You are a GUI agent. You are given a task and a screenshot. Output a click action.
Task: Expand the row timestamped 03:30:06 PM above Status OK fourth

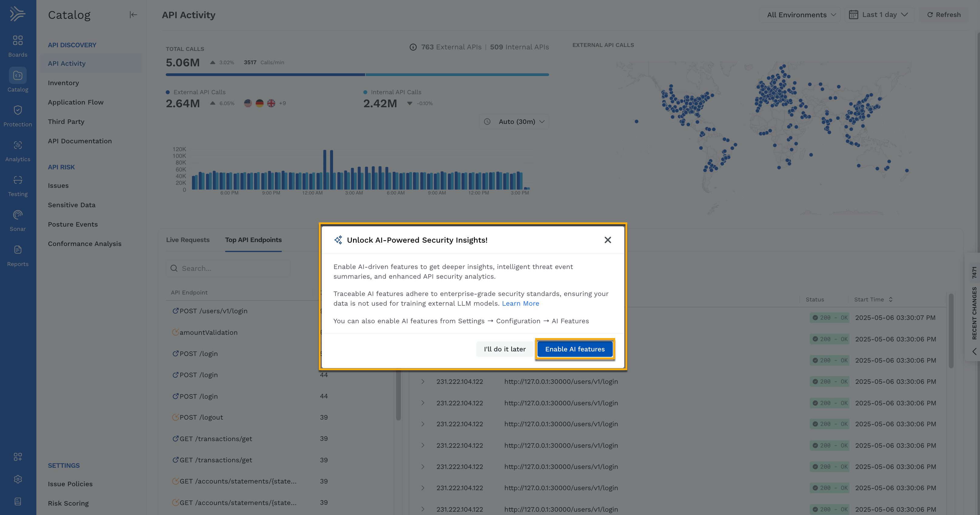422,381
